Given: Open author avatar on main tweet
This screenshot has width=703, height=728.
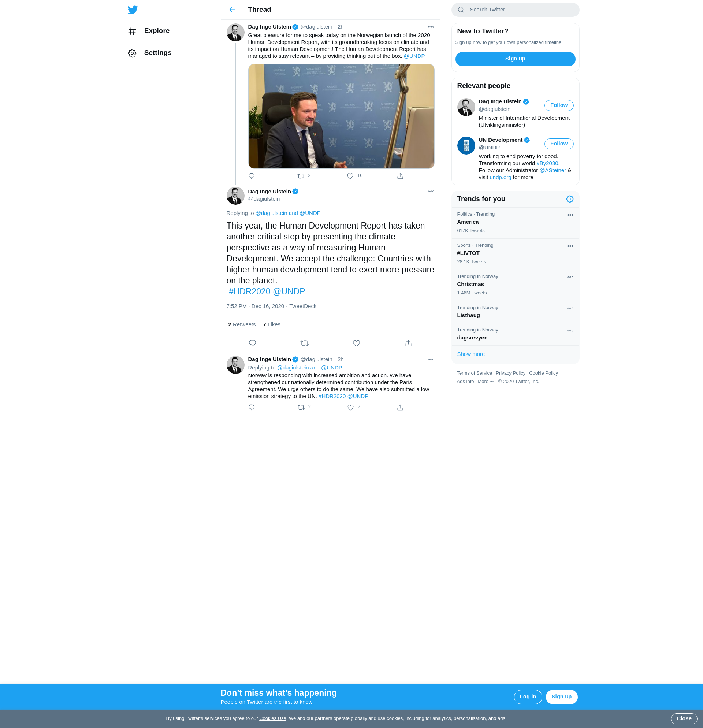Looking at the screenshot, I should coord(235,196).
